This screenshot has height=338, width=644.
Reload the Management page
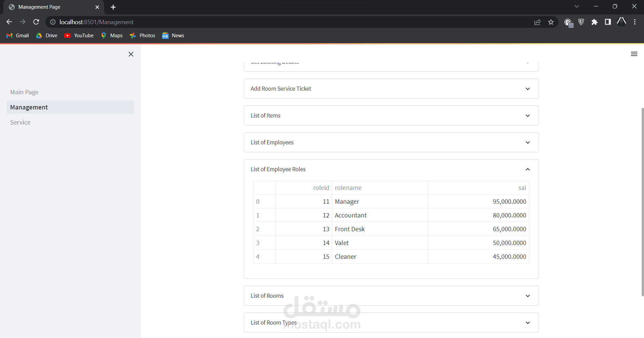click(x=36, y=22)
